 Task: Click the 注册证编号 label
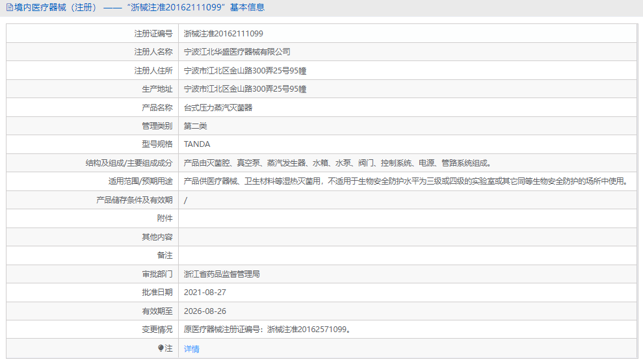click(x=153, y=34)
